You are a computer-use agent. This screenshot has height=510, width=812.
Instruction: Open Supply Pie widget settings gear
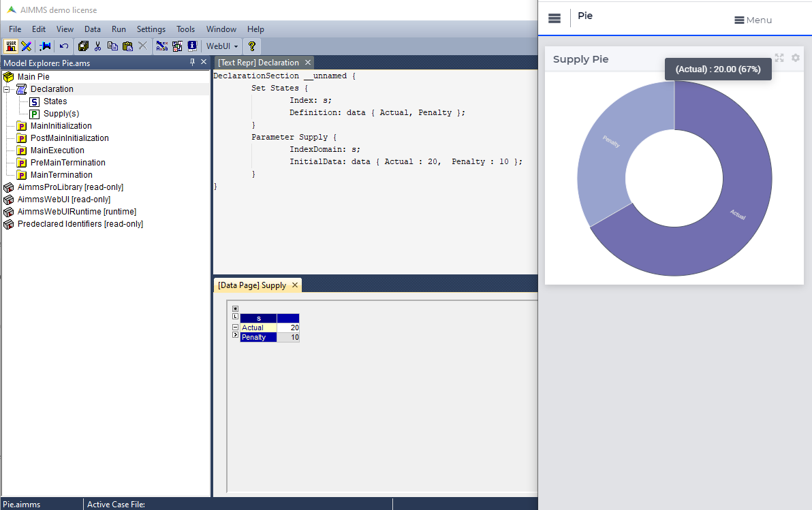pos(796,58)
